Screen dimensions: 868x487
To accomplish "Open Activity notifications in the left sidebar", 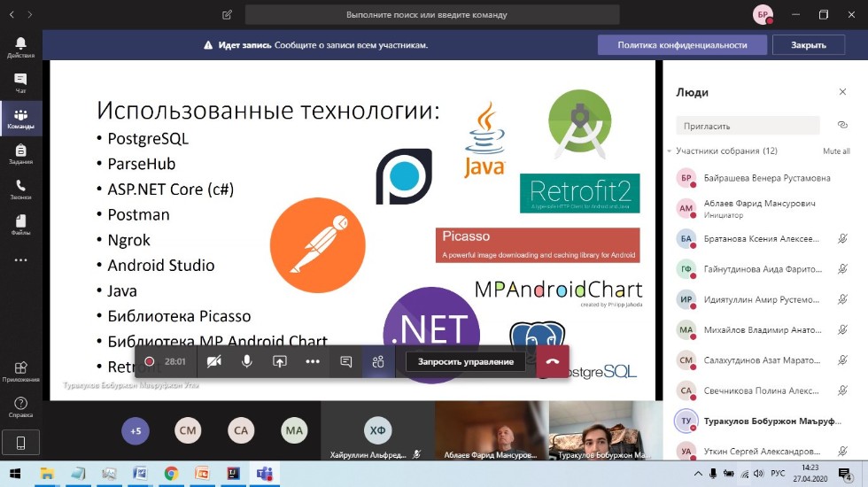I will click(x=20, y=47).
